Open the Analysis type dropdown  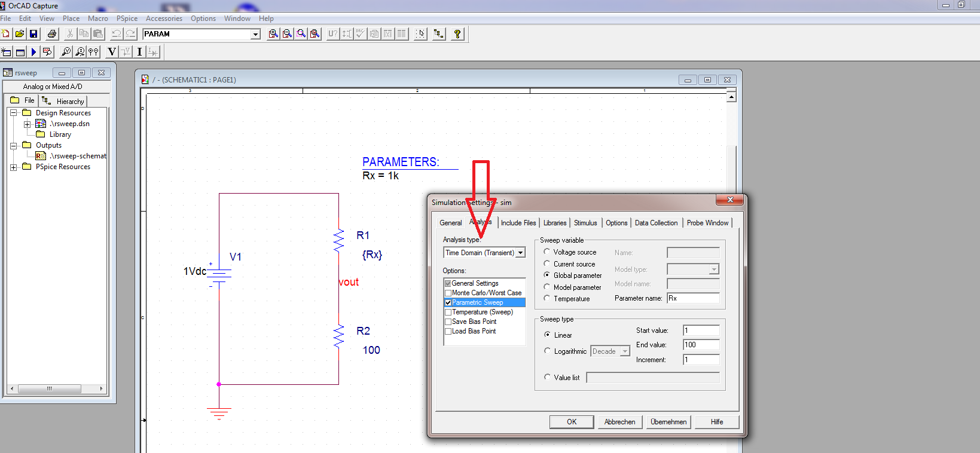(520, 253)
